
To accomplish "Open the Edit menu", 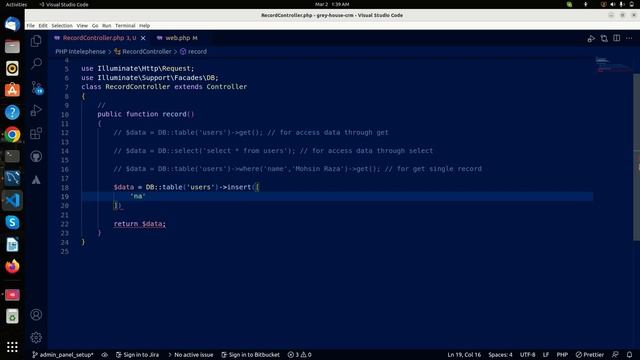I will tap(43, 25).
